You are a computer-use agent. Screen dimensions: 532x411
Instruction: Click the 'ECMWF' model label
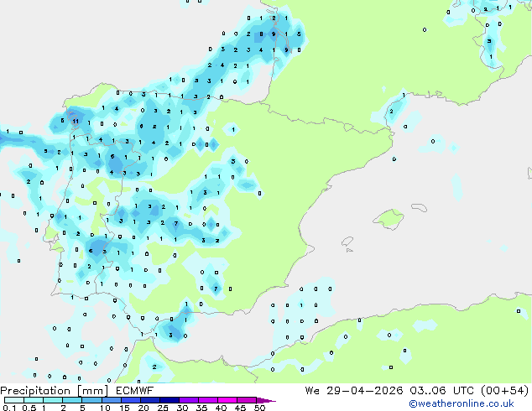[135, 391]
